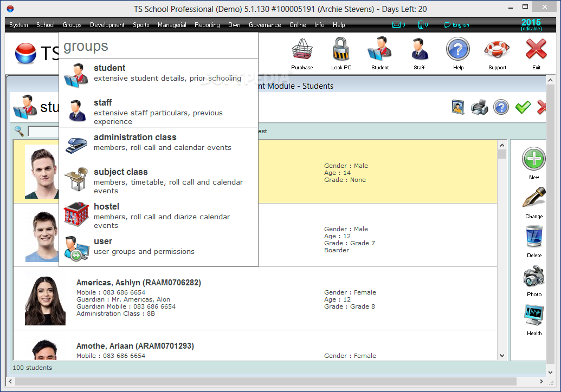The height and width of the screenshot is (392, 561).
Task: Open the Staff toolbar icon
Action: point(419,49)
